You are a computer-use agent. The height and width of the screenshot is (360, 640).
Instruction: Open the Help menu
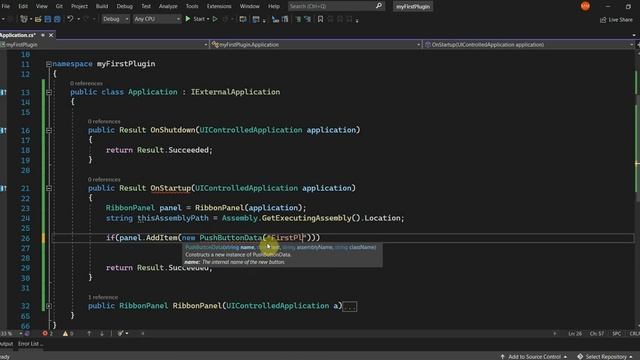click(x=273, y=6)
